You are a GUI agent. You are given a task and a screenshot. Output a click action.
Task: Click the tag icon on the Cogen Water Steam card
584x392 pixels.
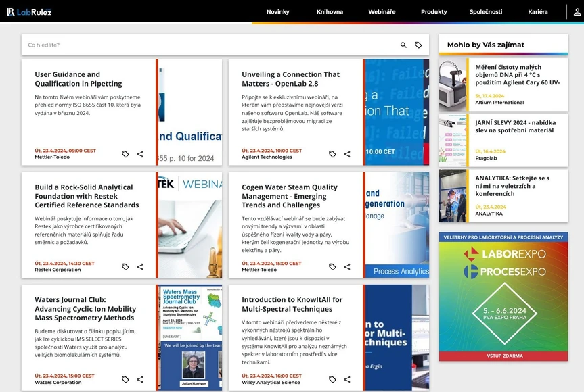pyautogui.click(x=332, y=266)
